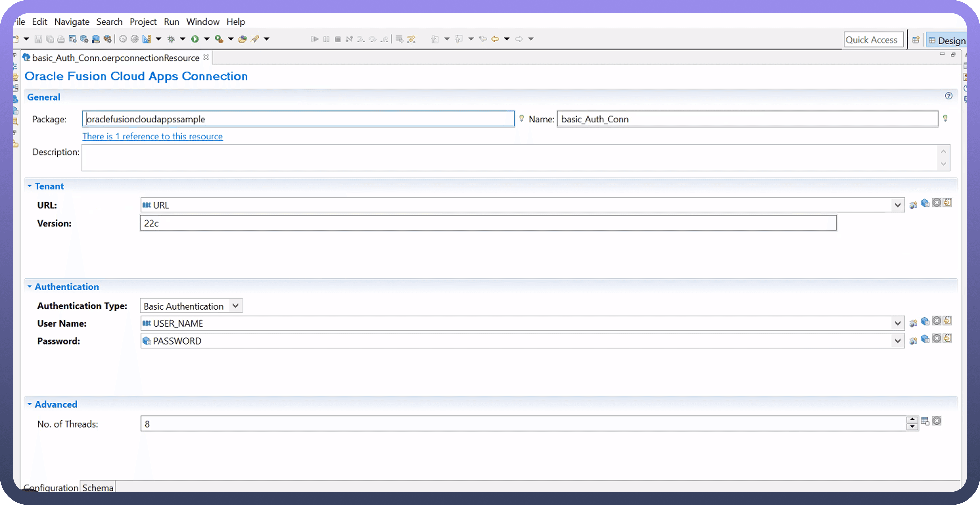This screenshot has width=980, height=505.
Task: Click clear binding X icon next to Password
Action: tap(937, 338)
